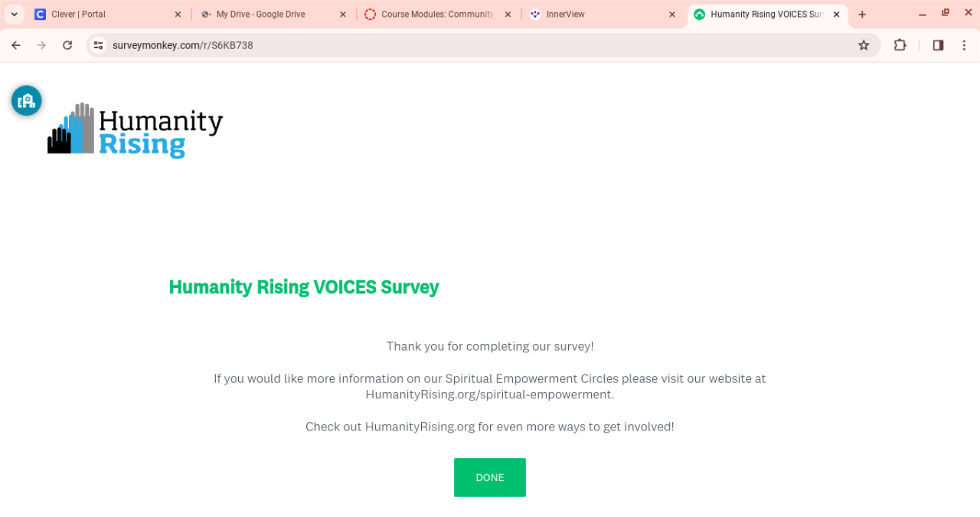Click the green DONE button

489,477
